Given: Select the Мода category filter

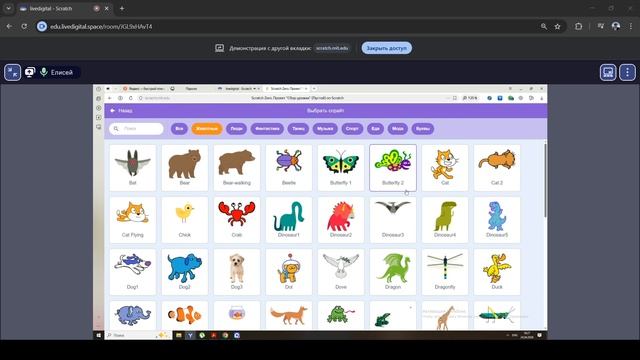Looking at the screenshot, I should [398, 129].
